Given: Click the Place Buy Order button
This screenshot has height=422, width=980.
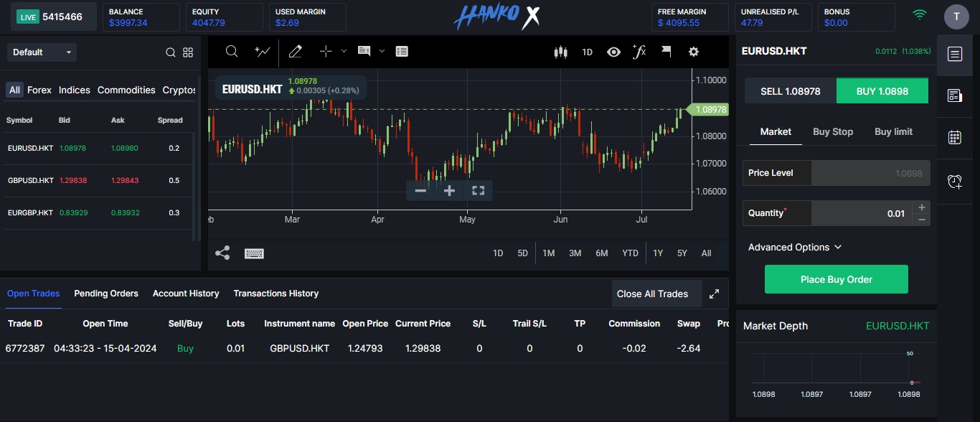Looking at the screenshot, I should [836, 279].
